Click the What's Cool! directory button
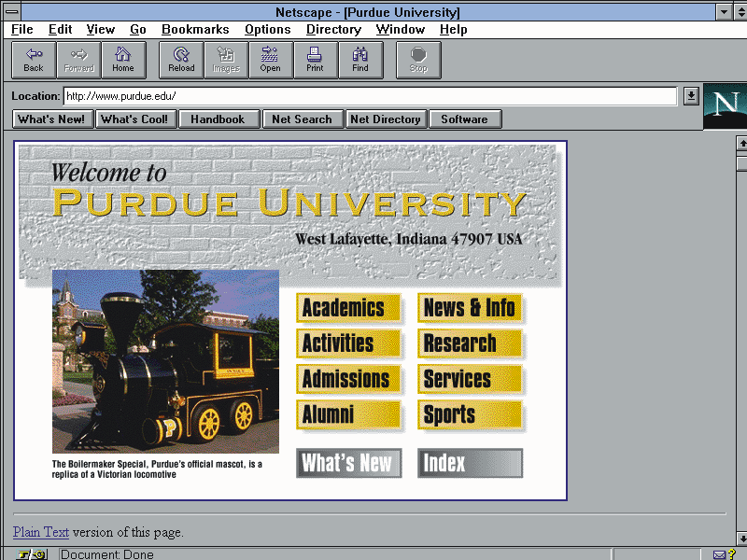The image size is (747, 560). (135, 119)
